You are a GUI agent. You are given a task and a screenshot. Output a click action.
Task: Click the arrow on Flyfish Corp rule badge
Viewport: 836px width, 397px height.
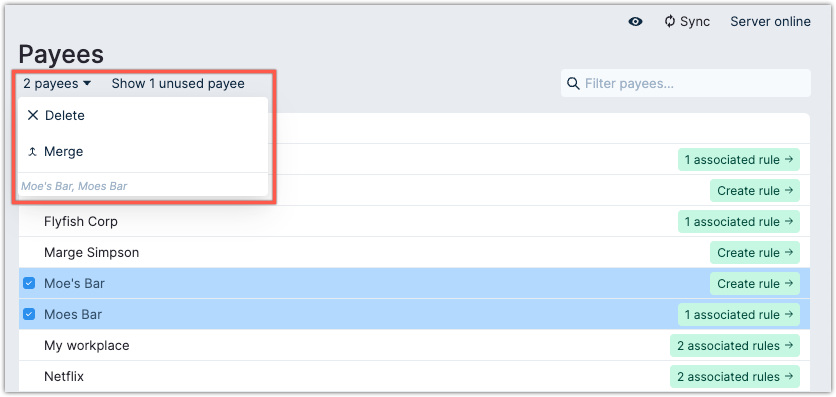(789, 221)
